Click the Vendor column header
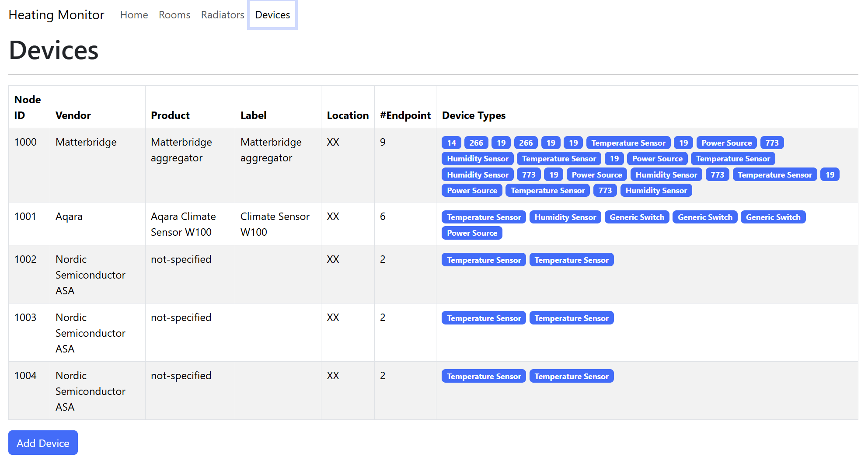 (x=73, y=115)
